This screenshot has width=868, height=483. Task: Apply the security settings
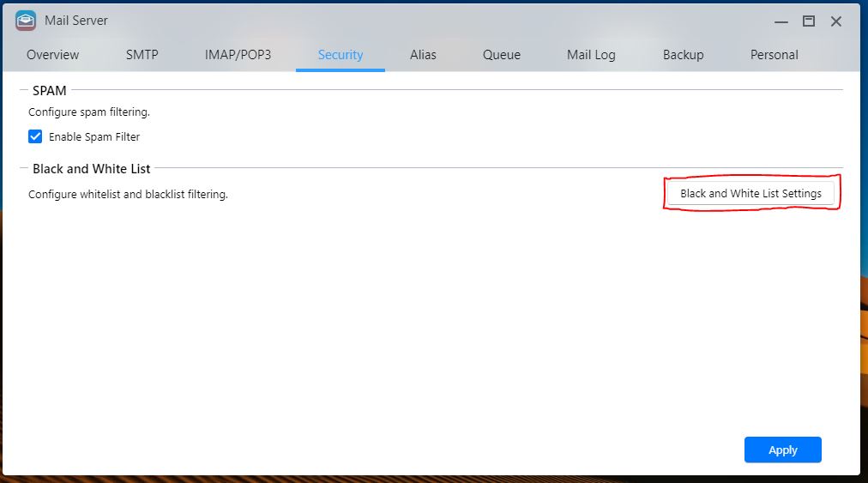(783, 450)
